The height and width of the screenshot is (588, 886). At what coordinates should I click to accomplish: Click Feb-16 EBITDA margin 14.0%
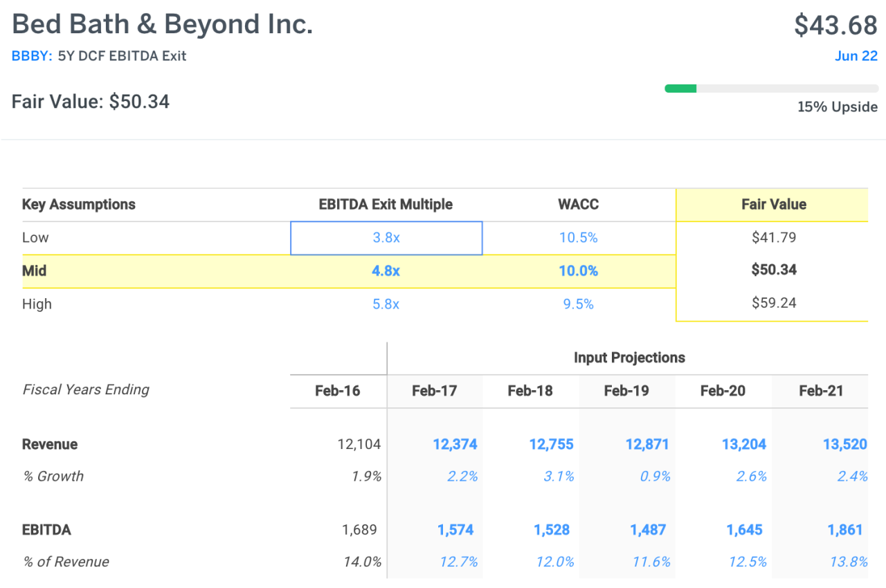coord(363,562)
